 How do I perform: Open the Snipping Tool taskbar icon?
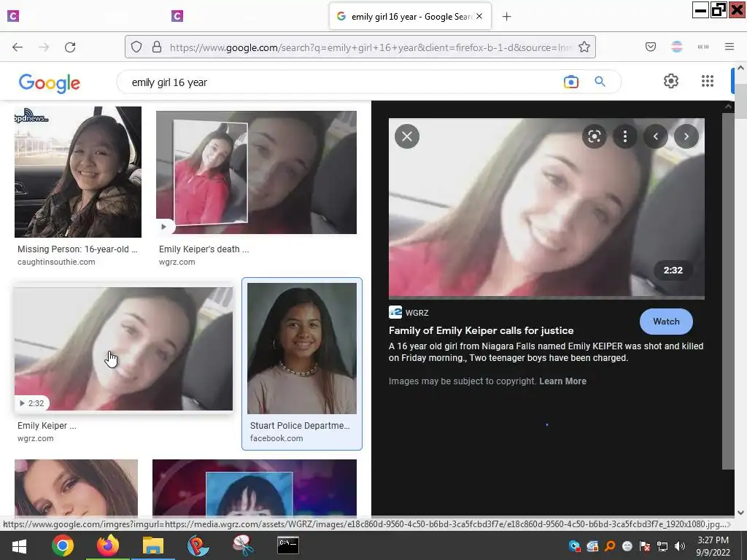[244, 545]
